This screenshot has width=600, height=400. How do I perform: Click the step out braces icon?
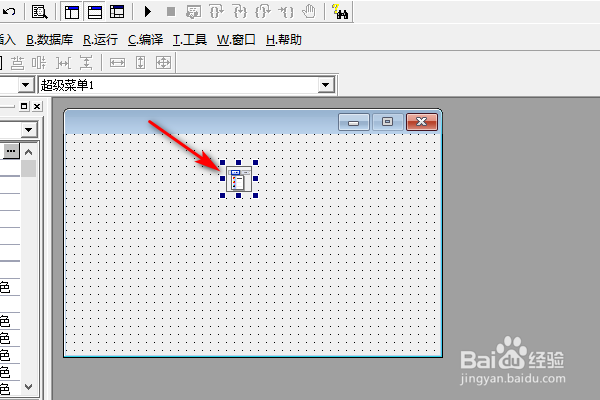[263, 12]
